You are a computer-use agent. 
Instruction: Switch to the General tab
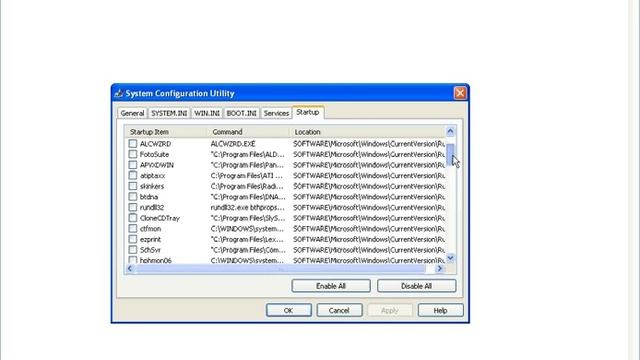(x=132, y=113)
